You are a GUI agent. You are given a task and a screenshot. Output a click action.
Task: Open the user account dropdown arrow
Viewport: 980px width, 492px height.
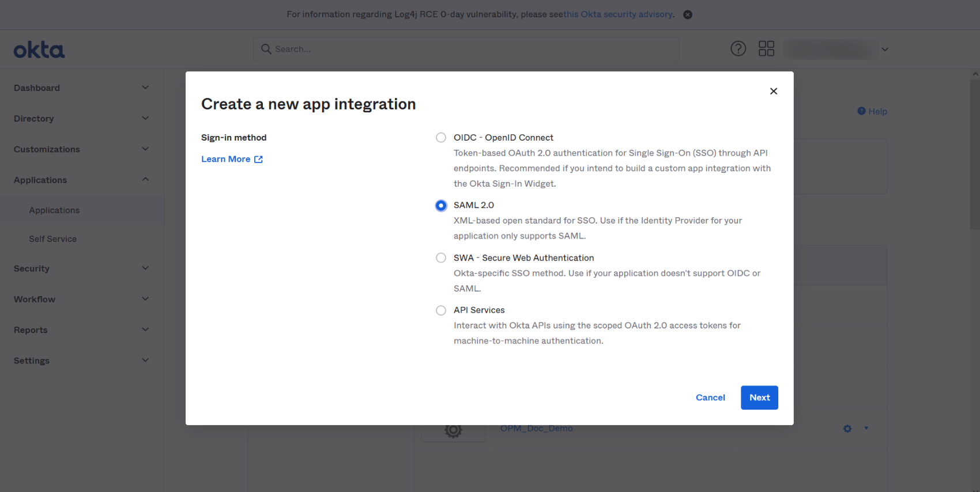[885, 50]
